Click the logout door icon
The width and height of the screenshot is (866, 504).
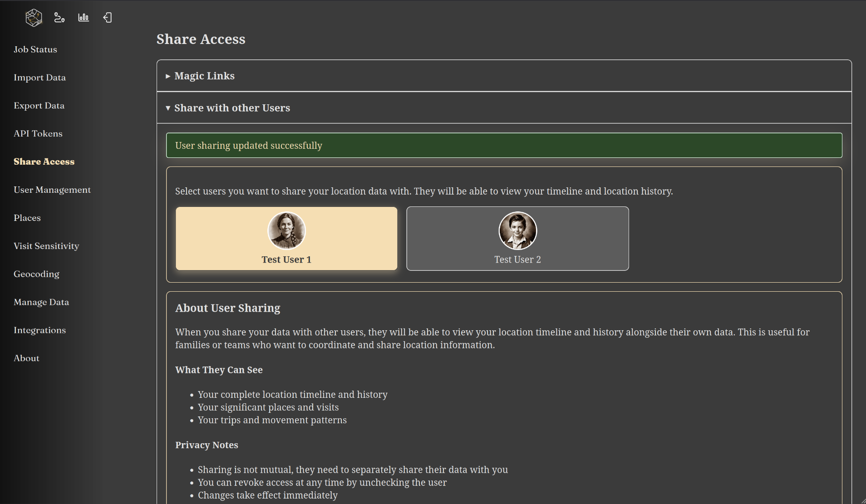(108, 18)
